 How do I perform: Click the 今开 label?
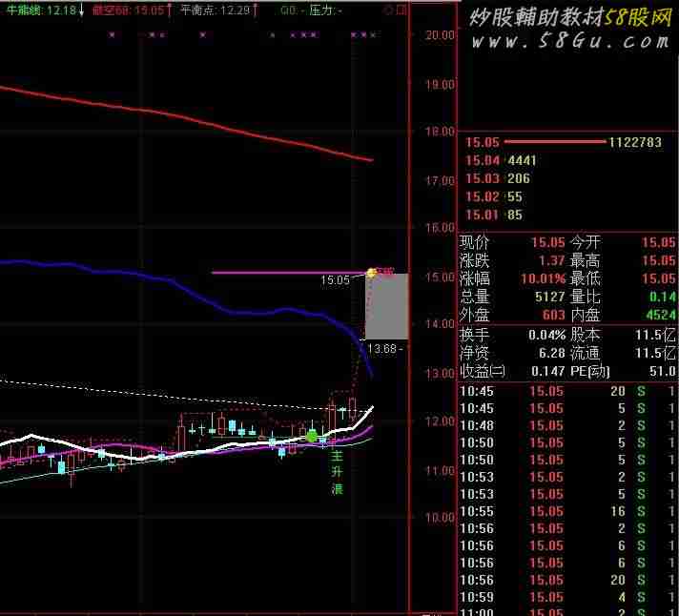click(x=585, y=242)
